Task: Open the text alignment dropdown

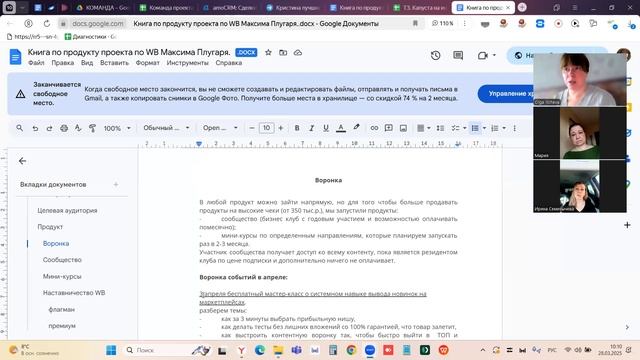Action: [424, 128]
